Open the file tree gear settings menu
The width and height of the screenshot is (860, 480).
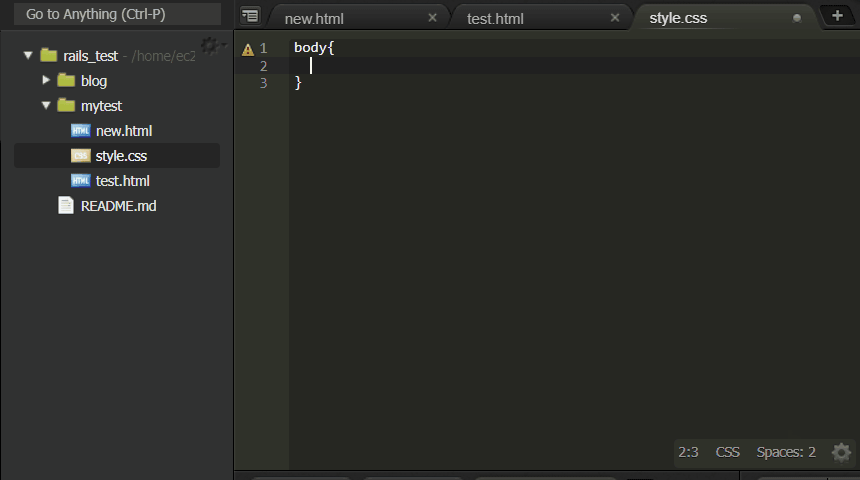(211, 46)
